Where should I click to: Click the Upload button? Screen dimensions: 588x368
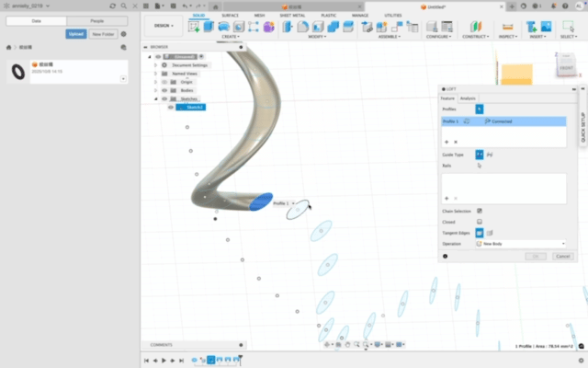click(75, 33)
